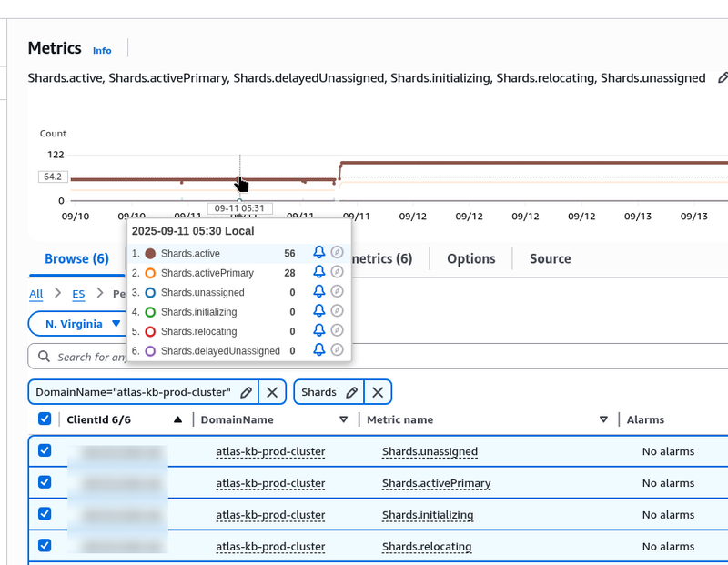Switch to the Source tab
This screenshot has height=565, width=728.
click(x=550, y=258)
